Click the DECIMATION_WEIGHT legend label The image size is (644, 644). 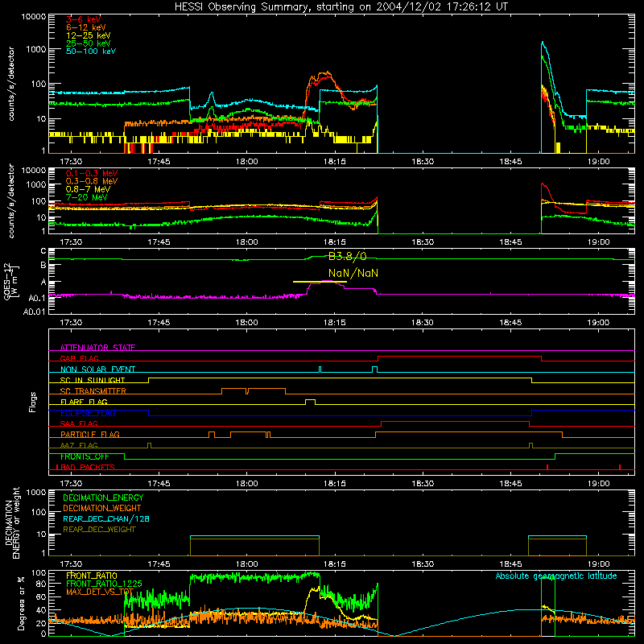(102, 508)
